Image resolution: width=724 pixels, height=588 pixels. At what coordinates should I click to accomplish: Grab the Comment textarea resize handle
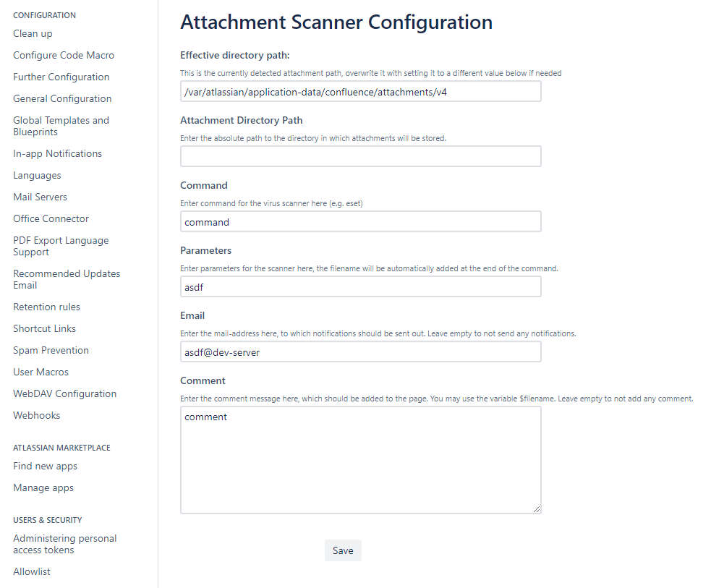tap(537, 509)
